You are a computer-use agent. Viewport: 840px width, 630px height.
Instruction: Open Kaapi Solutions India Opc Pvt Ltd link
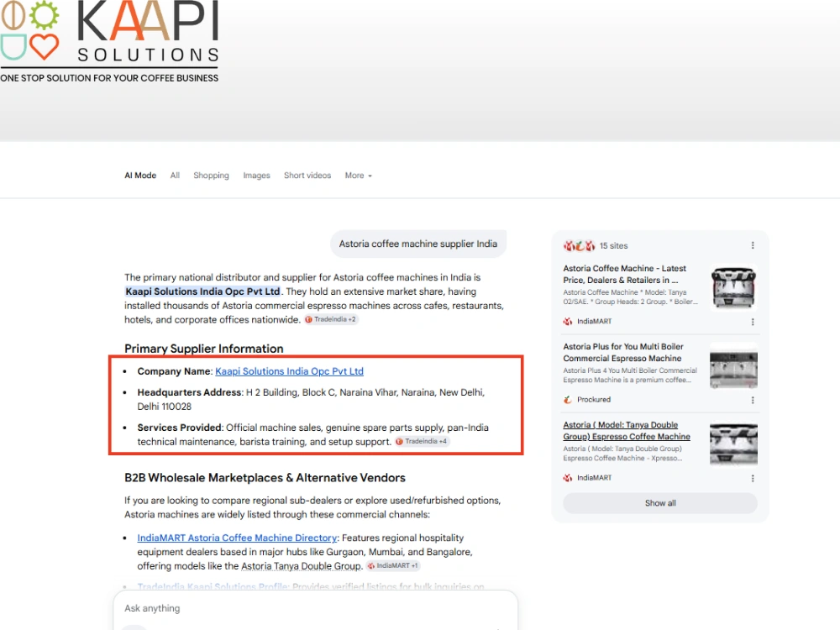(x=289, y=371)
